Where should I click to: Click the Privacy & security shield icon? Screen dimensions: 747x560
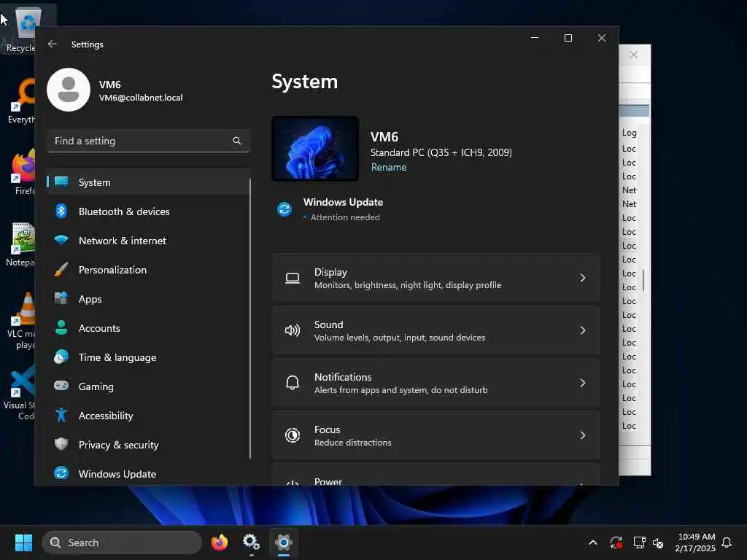pos(61,444)
